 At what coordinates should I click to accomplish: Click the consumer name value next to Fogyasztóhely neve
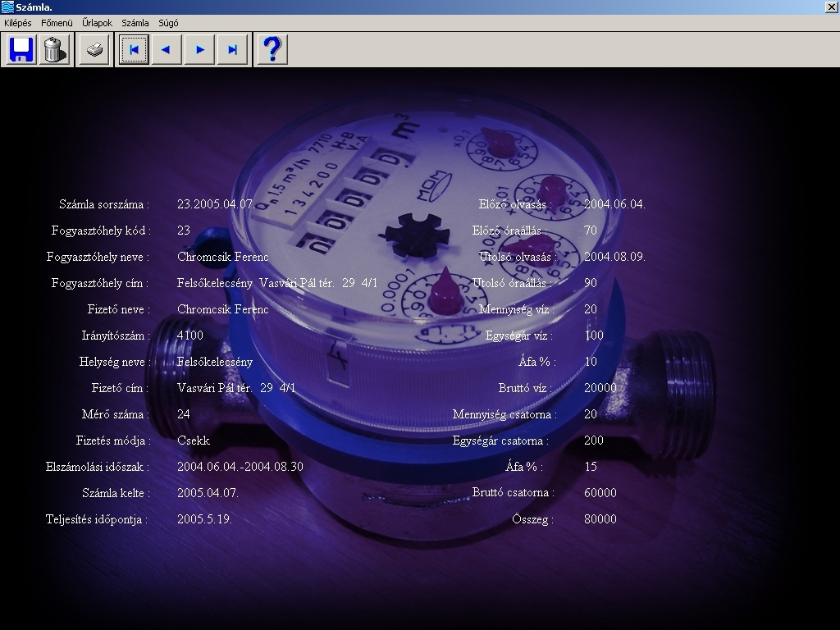[223, 257]
